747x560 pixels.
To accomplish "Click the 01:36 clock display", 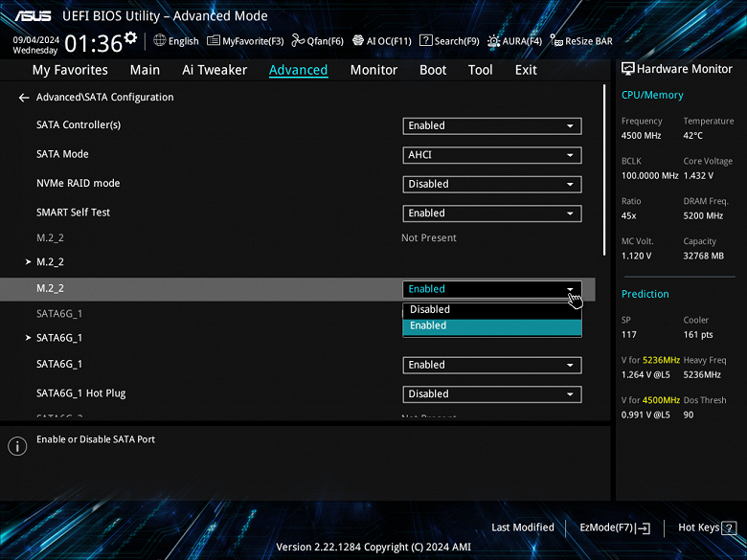I will pyautogui.click(x=94, y=43).
